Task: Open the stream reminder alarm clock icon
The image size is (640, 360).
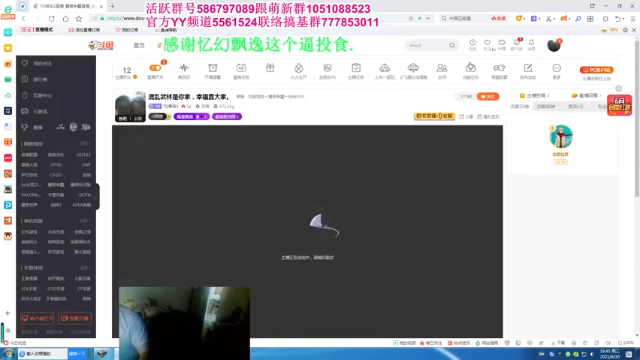Action: [213, 68]
